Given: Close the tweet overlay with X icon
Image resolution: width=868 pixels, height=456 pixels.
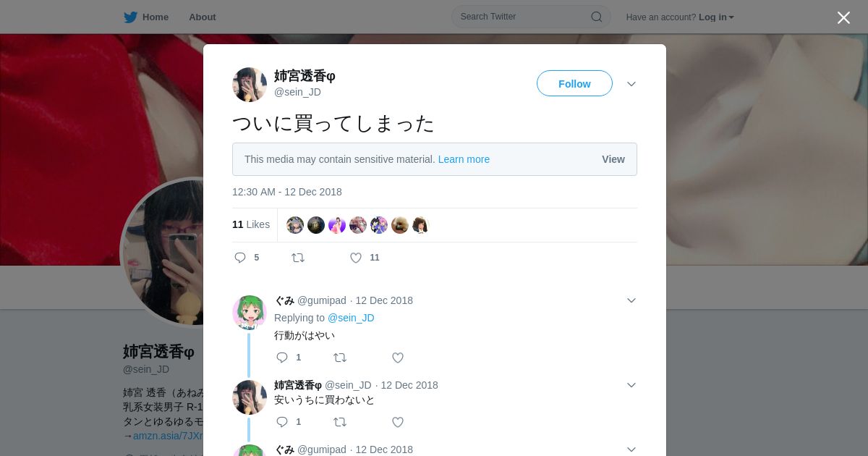Looking at the screenshot, I should (x=843, y=17).
